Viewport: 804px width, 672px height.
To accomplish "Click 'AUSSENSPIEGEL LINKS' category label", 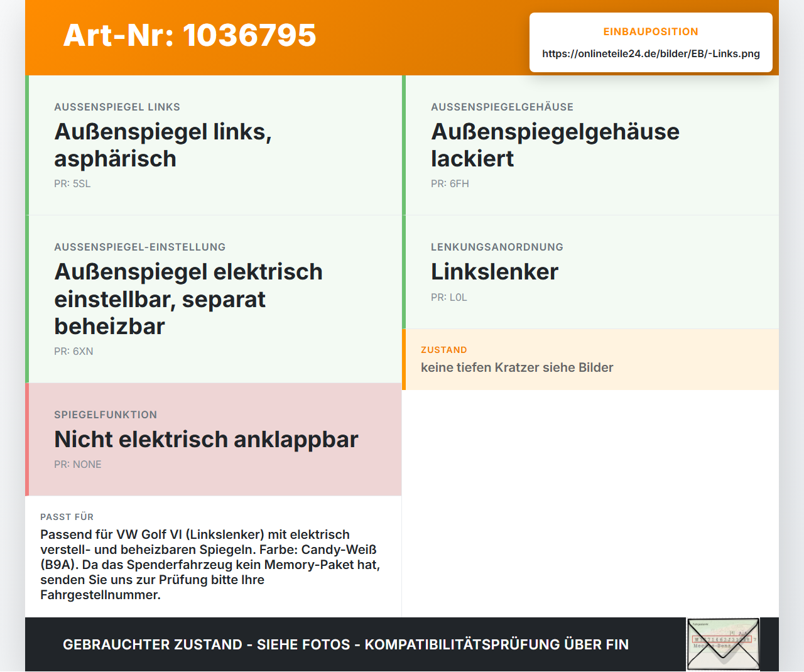I will (x=117, y=107).
